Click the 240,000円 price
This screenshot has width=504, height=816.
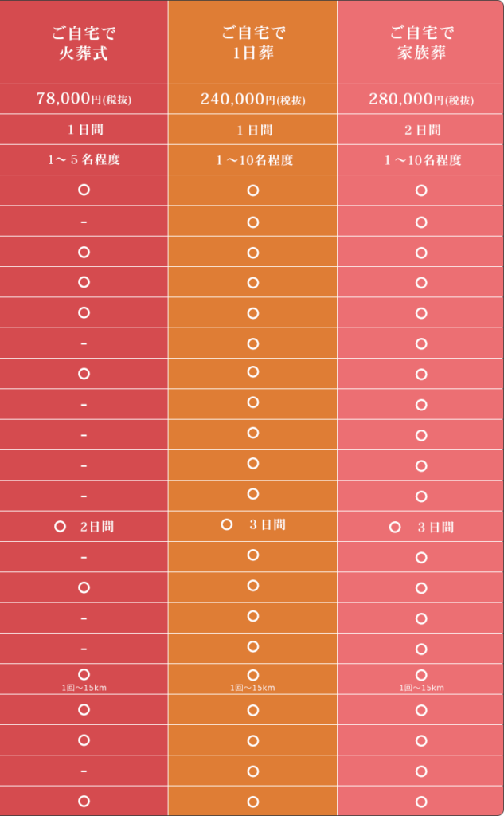click(x=252, y=100)
